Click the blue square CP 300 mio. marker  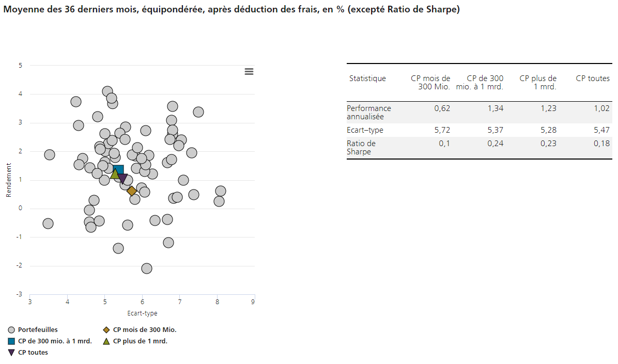[x=119, y=170]
